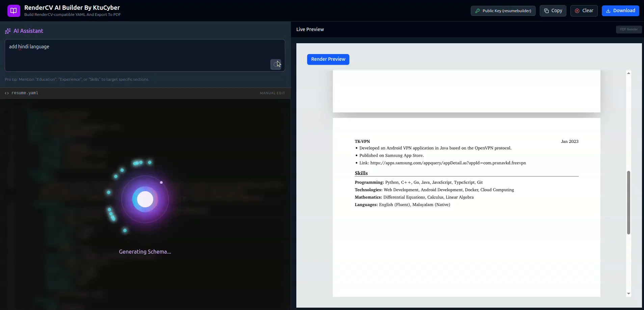Download the resume PDF
The height and width of the screenshot is (310, 644).
620,11
